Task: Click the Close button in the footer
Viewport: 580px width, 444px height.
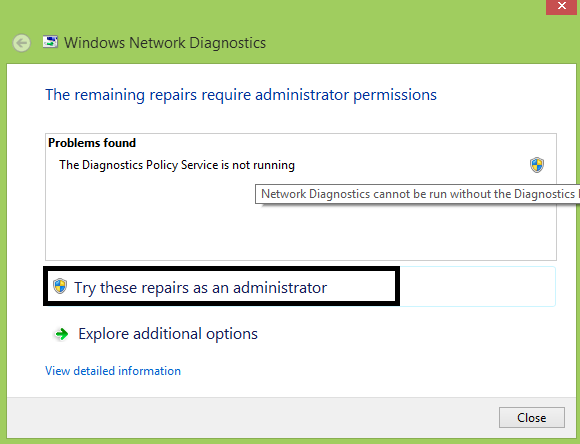Action: 532,417
